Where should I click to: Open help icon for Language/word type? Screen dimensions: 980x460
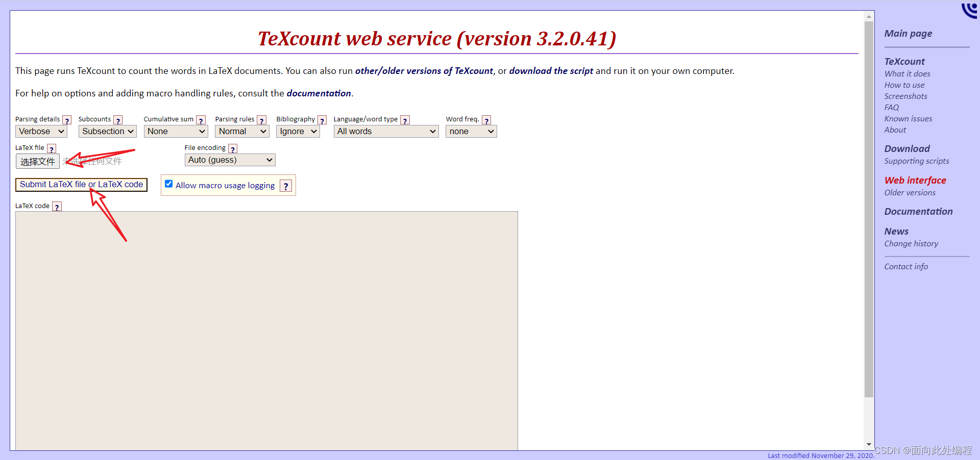pos(405,120)
